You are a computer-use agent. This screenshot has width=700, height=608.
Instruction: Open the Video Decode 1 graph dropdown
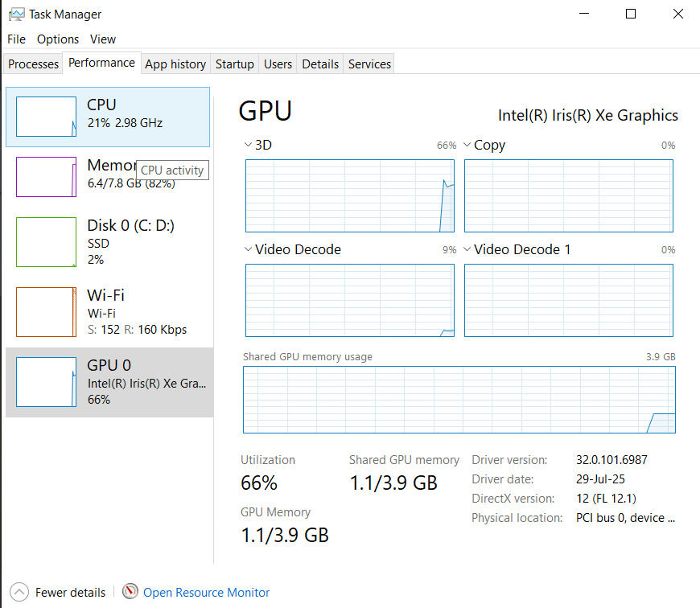[x=467, y=250]
